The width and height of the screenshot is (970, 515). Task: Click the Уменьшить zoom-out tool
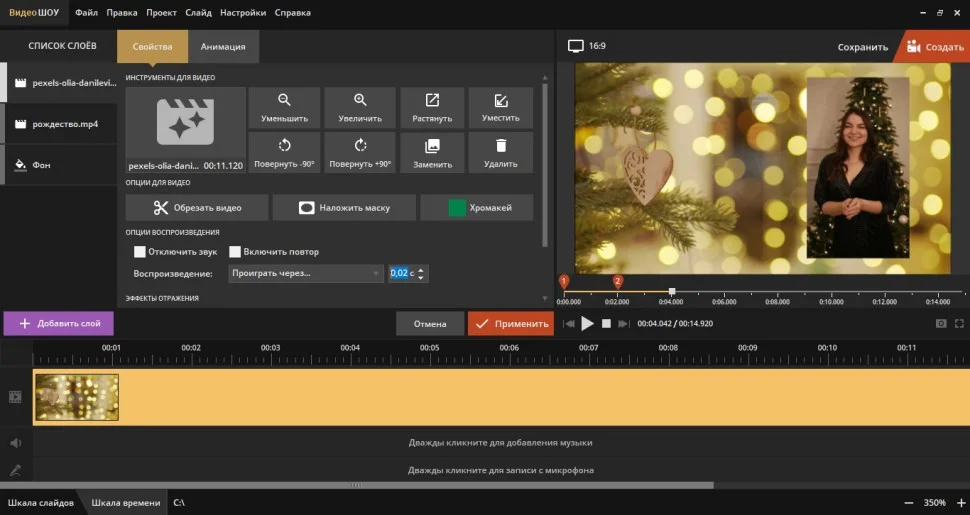click(284, 107)
